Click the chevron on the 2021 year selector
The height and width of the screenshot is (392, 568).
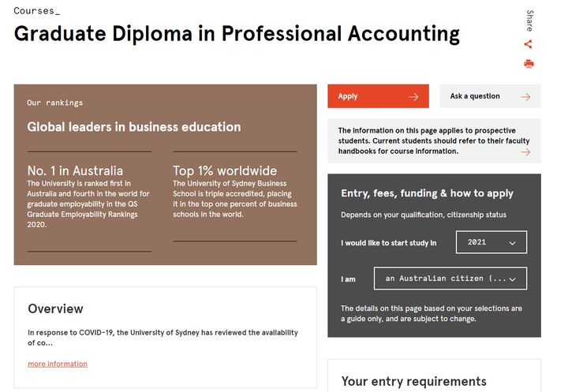512,243
